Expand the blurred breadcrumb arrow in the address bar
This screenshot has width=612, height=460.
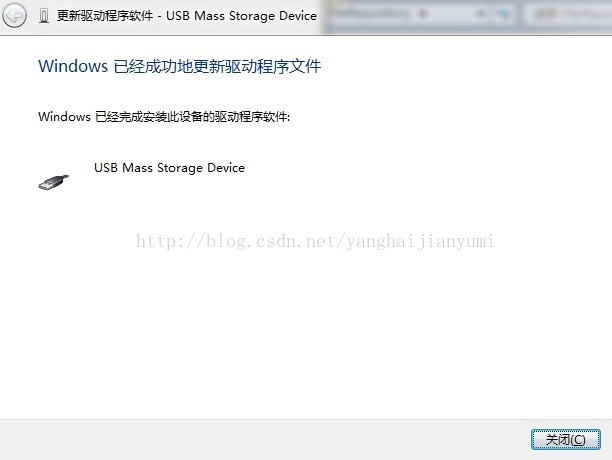click(x=423, y=14)
